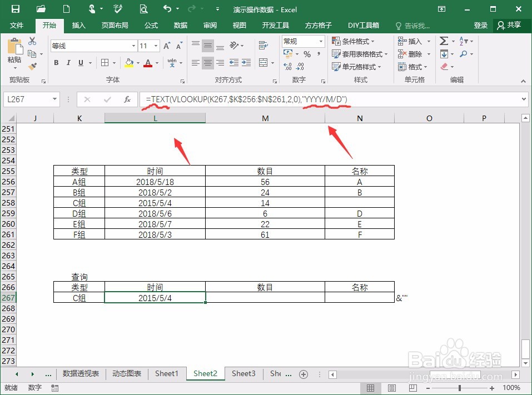
Task: Open the fill color dropdown arrow
Action: pyautogui.click(x=137, y=62)
